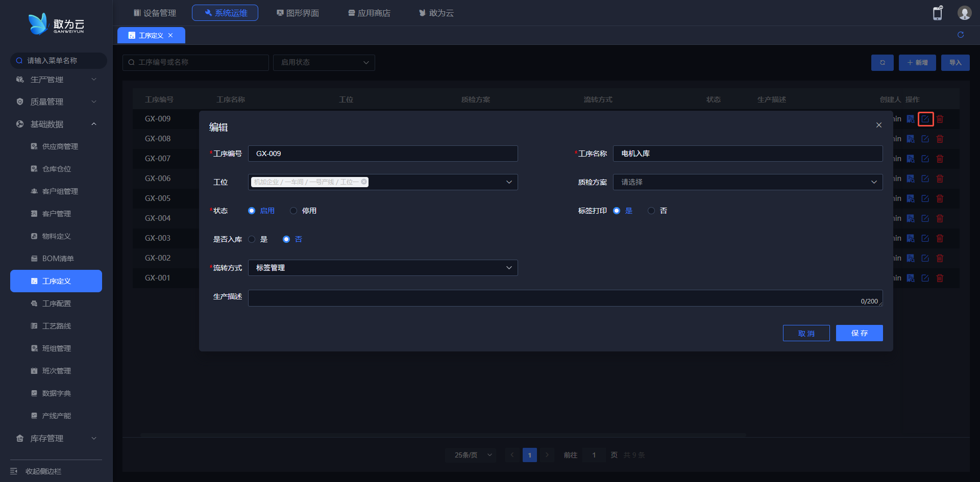Expand the 流转方式 dropdown
This screenshot has height=482, width=980.
(x=383, y=268)
